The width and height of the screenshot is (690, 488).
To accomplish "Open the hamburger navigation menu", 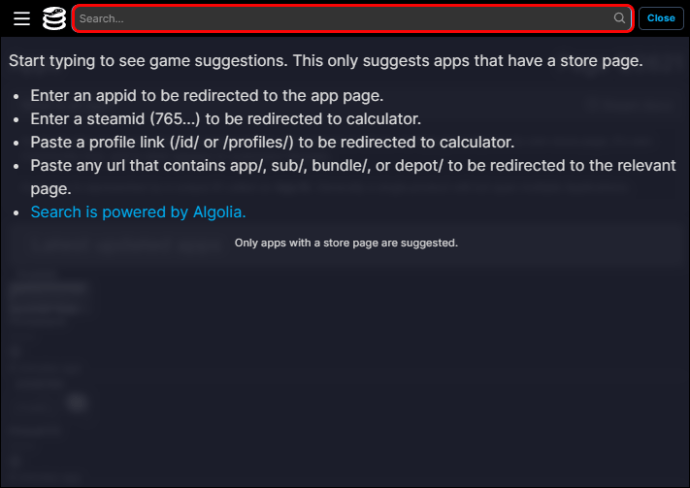I will pyautogui.click(x=22, y=18).
